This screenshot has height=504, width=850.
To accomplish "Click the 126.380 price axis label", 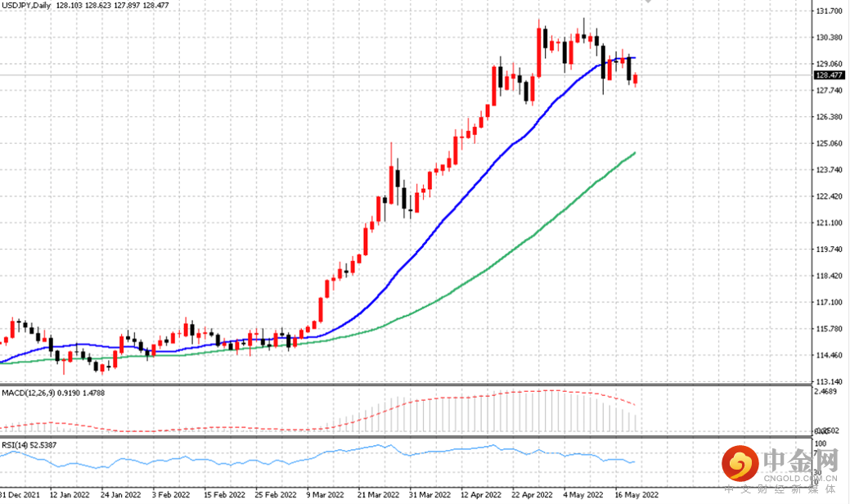I will tap(830, 117).
